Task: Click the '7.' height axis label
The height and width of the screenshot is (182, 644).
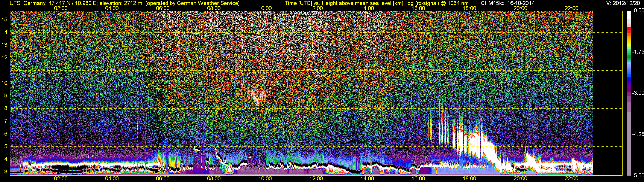Action: coord(6,121)
